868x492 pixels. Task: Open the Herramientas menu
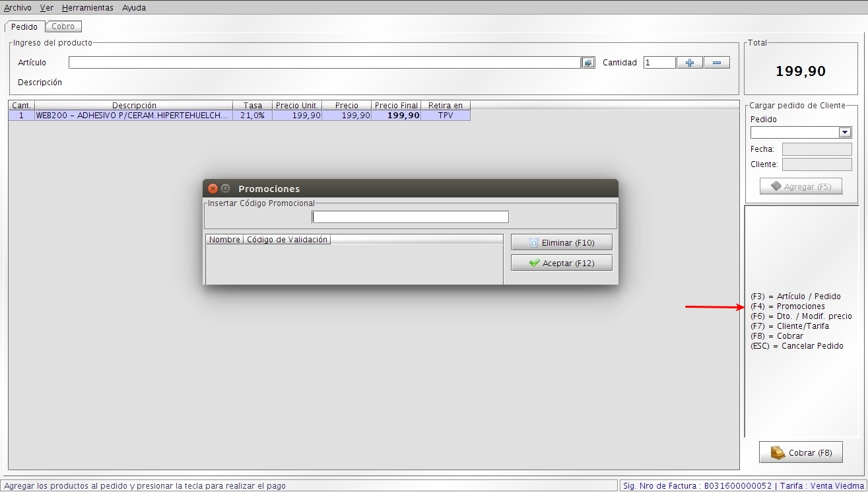88,8
